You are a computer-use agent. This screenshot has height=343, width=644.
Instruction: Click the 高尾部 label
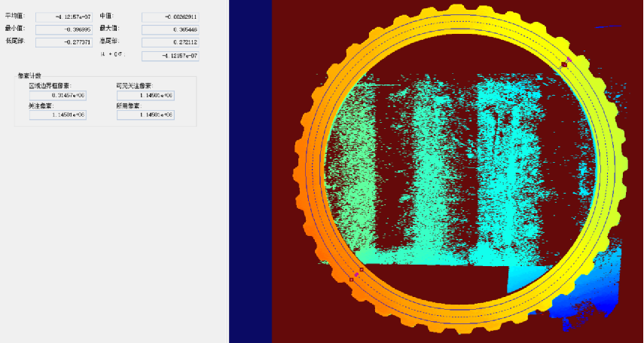pyautogui.click(x=108, y=41)
